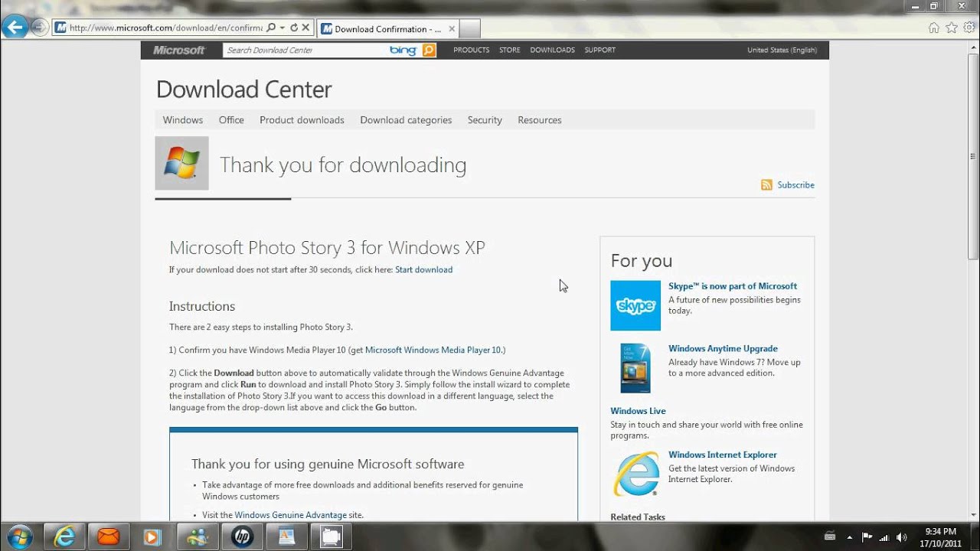The height and width of the screenshot is (551, 980).
Task: Click the RSS Subscribe feed icon
Action: click(x=766, y=185)
